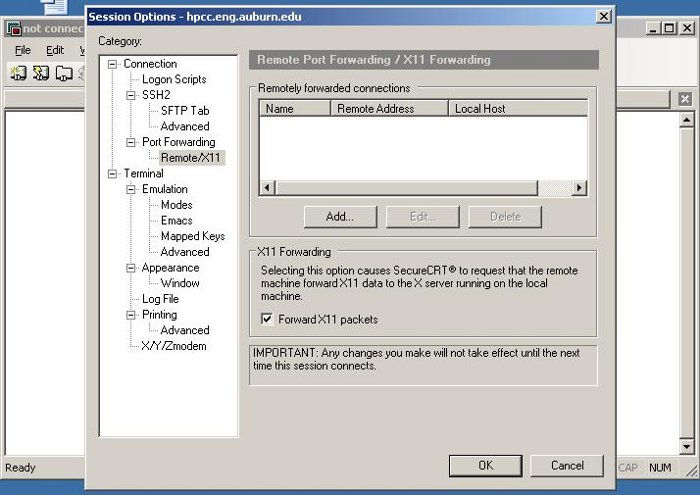700x495 pixels.
Task: Collapse the Connection tree node
Action: tap(112, 64)
